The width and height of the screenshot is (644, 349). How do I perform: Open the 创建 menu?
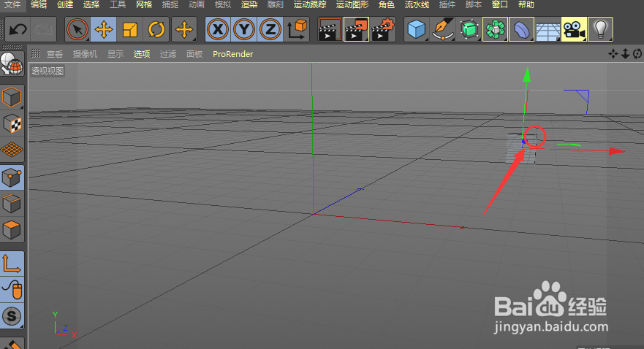point(65,4)
